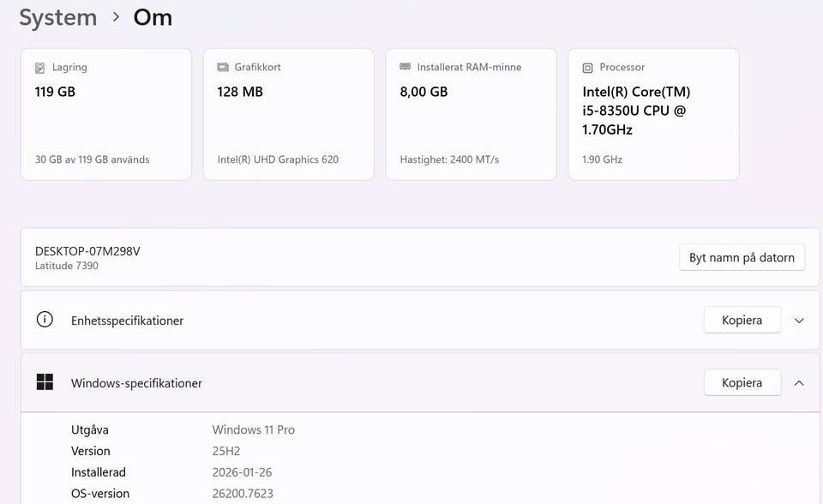Click the OS-version label
The image size is (823, 504).
coord(100,494)
